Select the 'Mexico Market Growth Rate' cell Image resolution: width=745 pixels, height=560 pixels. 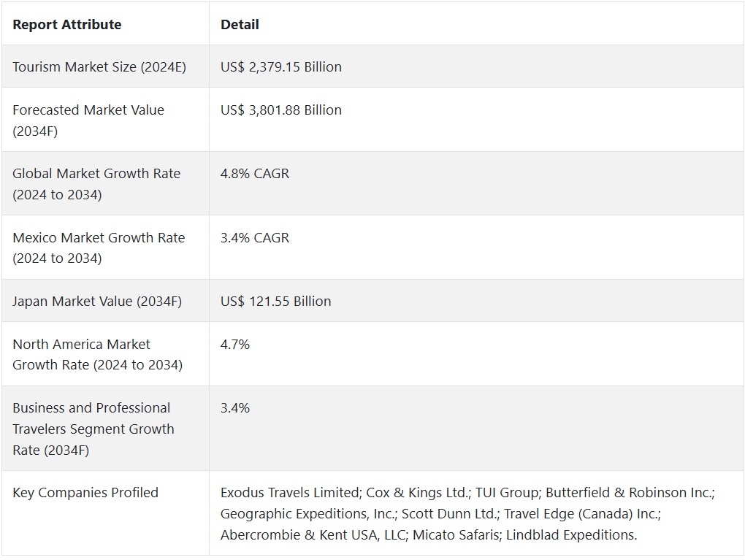(99, 248)
